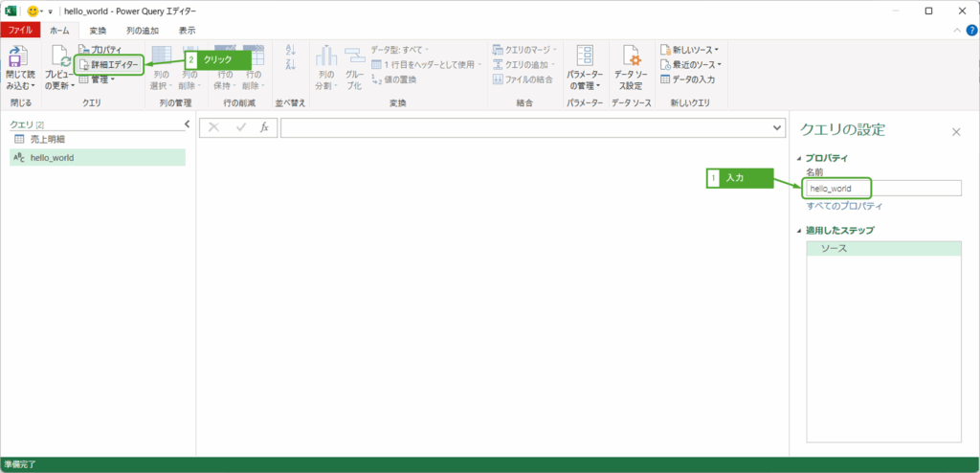The width and height of the screenshot is (980, 473).
Task: Select the 売上明細 query in the list
Action: click(x=47, y=140)
